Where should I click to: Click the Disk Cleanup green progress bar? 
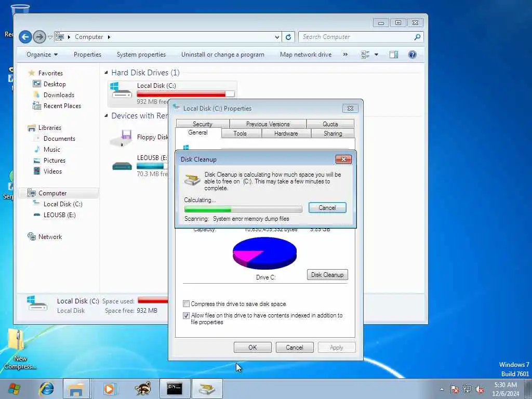[x=243, y=209]
